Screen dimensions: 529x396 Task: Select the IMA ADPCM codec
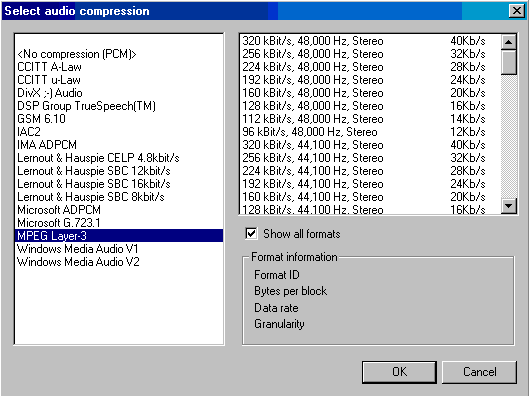(x=119, y=145)
